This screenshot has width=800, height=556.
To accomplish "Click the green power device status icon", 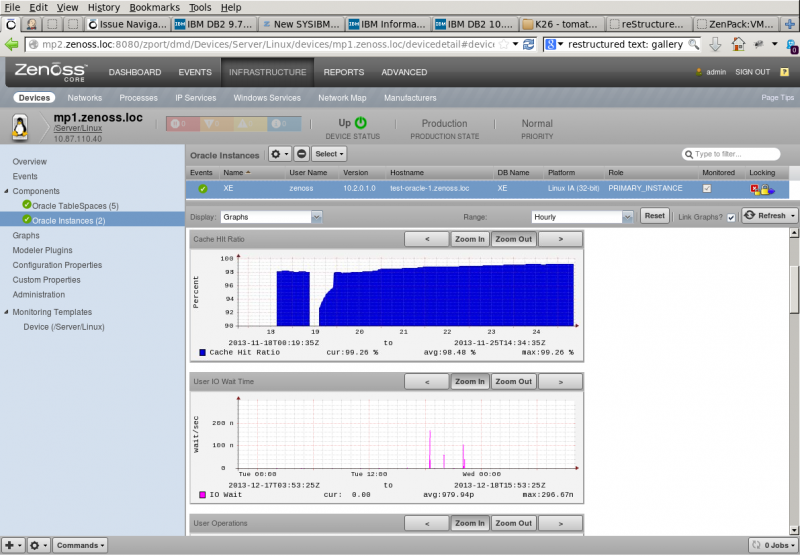I will tap(361, 123).
